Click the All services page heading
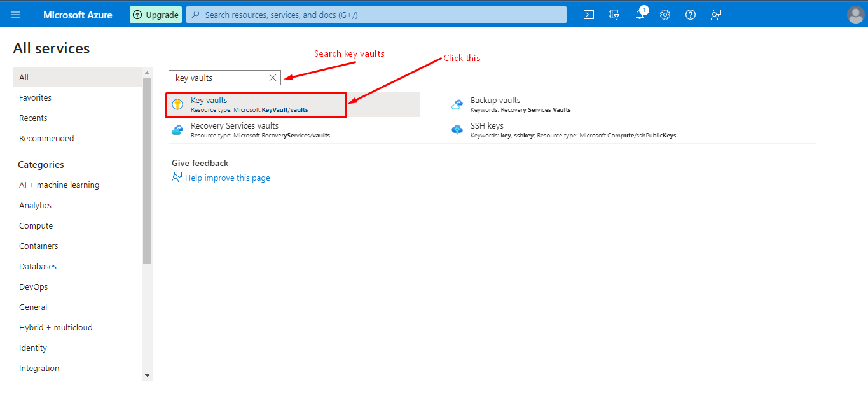Image resolution: width=868 pixels, height=394 pixels. coord(52,48)
